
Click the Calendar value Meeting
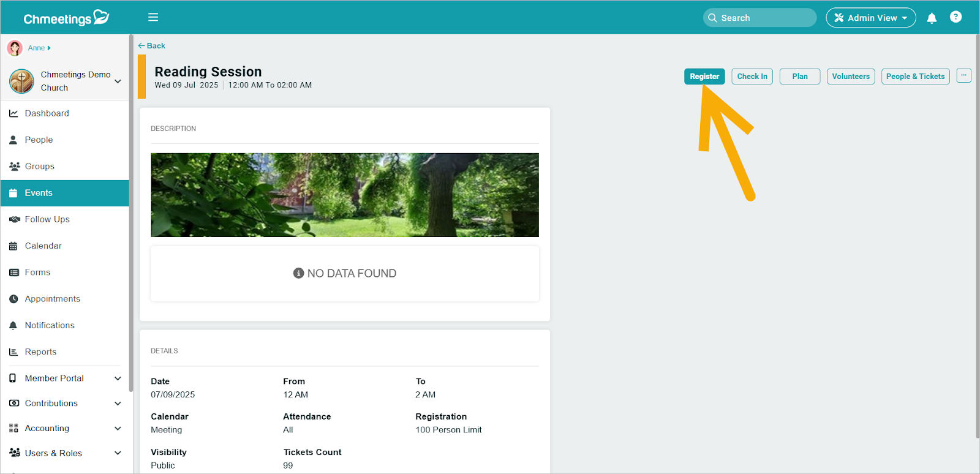click(x=167, y=430)
